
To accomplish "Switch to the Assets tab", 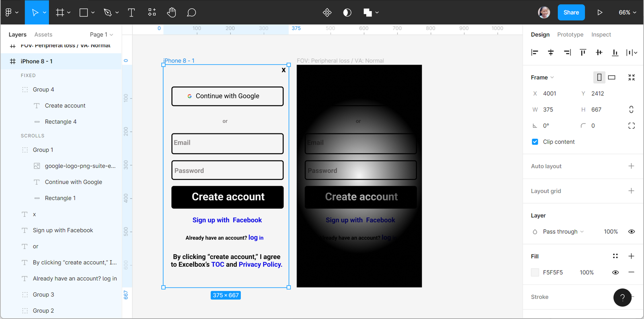I will tap(43, 35).
